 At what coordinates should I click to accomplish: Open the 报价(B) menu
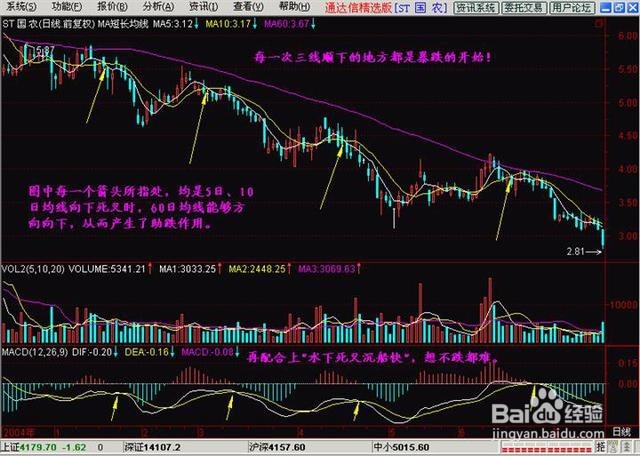click(x=112, y=7)
